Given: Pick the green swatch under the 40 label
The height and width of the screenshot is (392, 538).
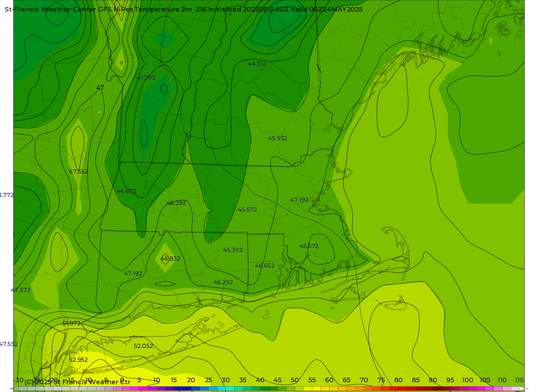Looking at the screenshot, I should pyautogui.click(x=265, y=389).
